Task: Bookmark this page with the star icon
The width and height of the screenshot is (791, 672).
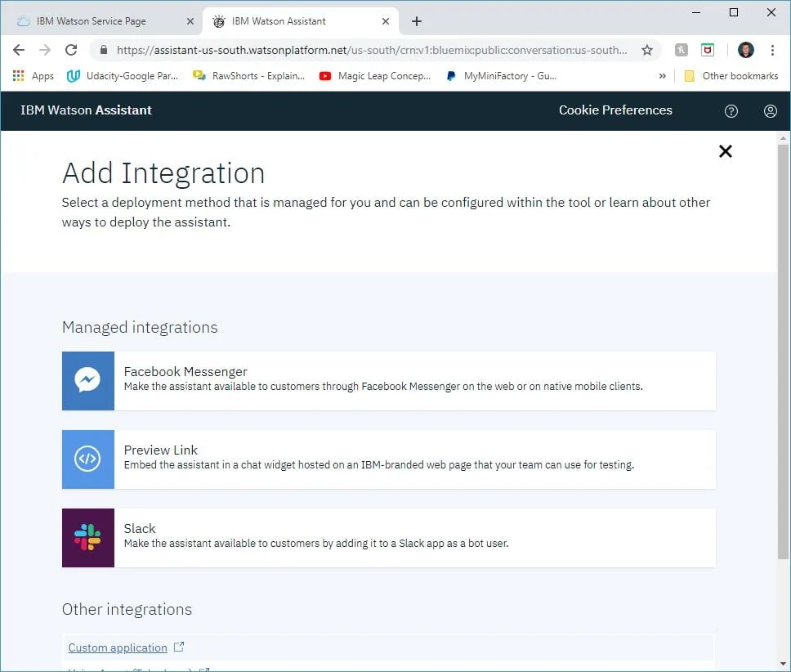Action: pyautogui.click(x=646, y=50)
